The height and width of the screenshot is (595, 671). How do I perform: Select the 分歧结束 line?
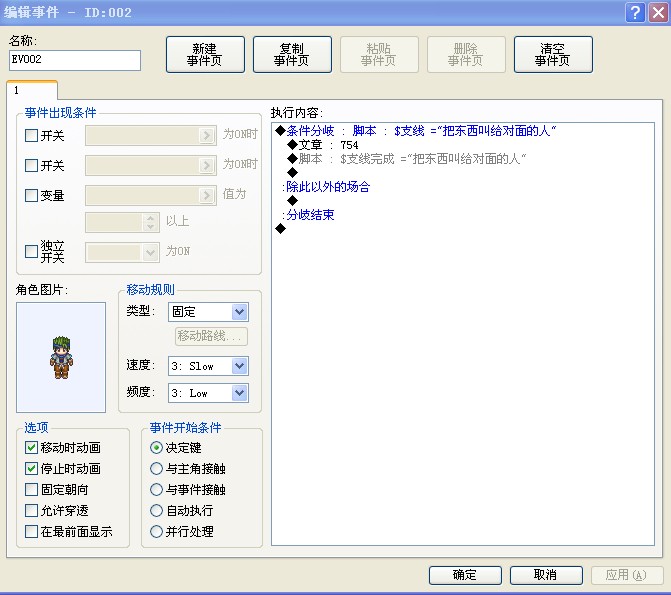[x=308, y=215]
